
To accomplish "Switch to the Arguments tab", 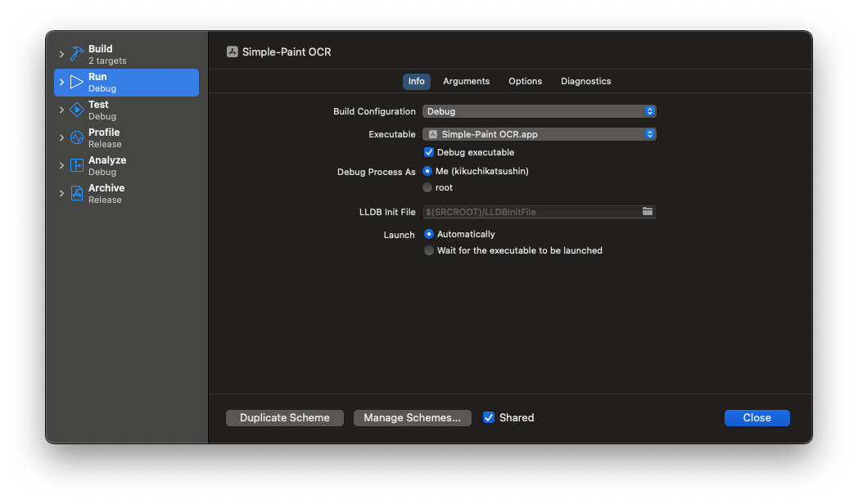I will click(x=466, y=81).
